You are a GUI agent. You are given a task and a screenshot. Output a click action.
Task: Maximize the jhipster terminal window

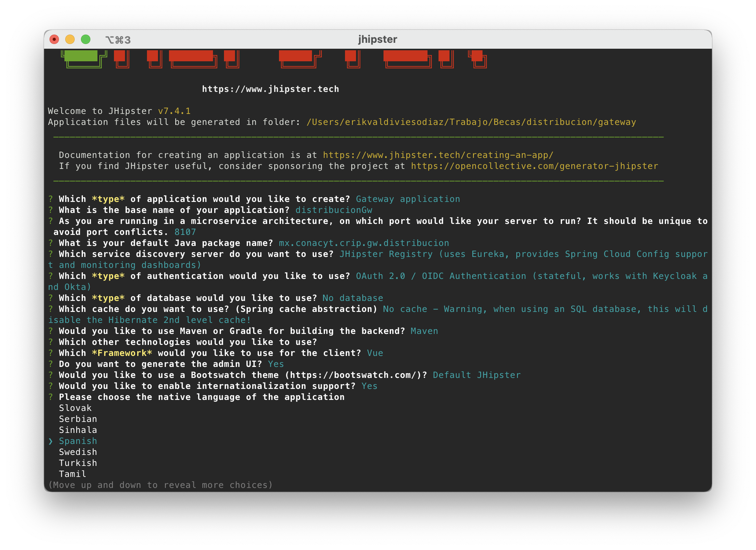(x=86, y=39)
